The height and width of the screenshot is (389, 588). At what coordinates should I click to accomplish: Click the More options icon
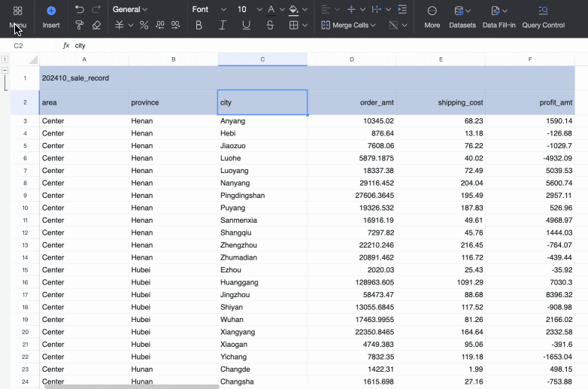click(x=432, y=11)
